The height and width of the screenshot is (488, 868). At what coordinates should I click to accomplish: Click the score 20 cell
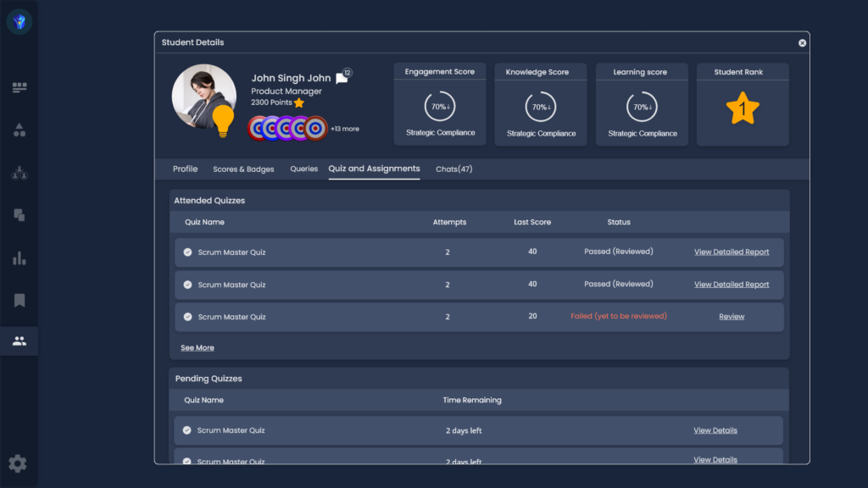532,316
